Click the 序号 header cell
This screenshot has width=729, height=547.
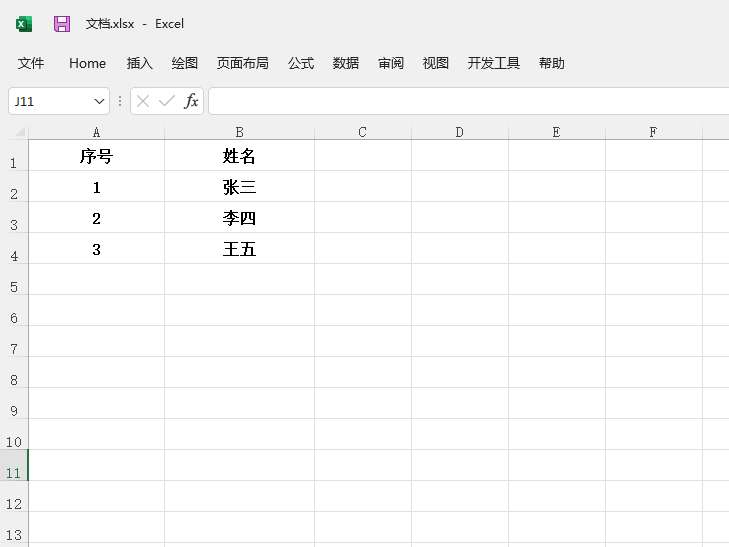(x=96, y=156)
